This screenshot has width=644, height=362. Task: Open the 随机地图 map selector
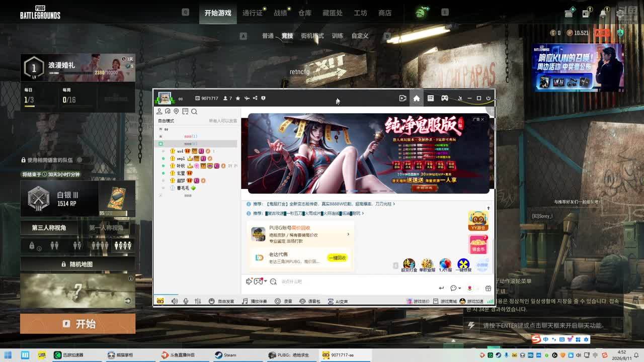77,264
